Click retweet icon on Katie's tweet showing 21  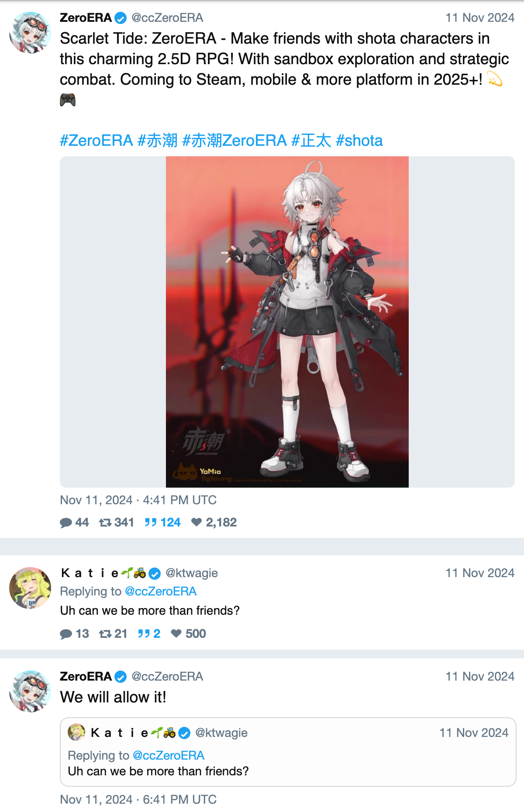pyautogui.click(x=105, y=634)
